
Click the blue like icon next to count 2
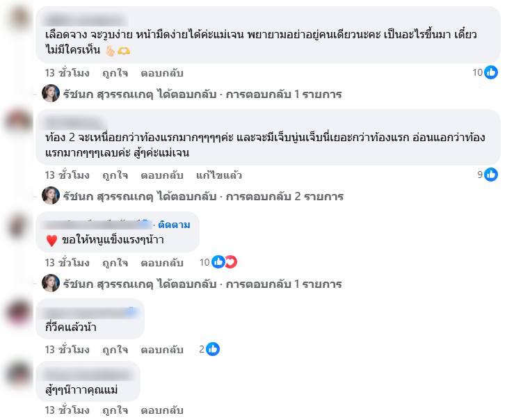coord(213,349)
